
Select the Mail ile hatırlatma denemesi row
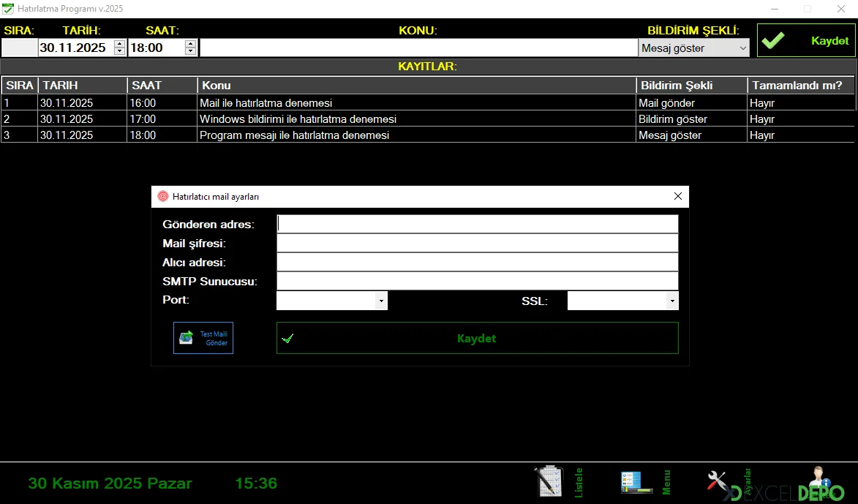417,103
